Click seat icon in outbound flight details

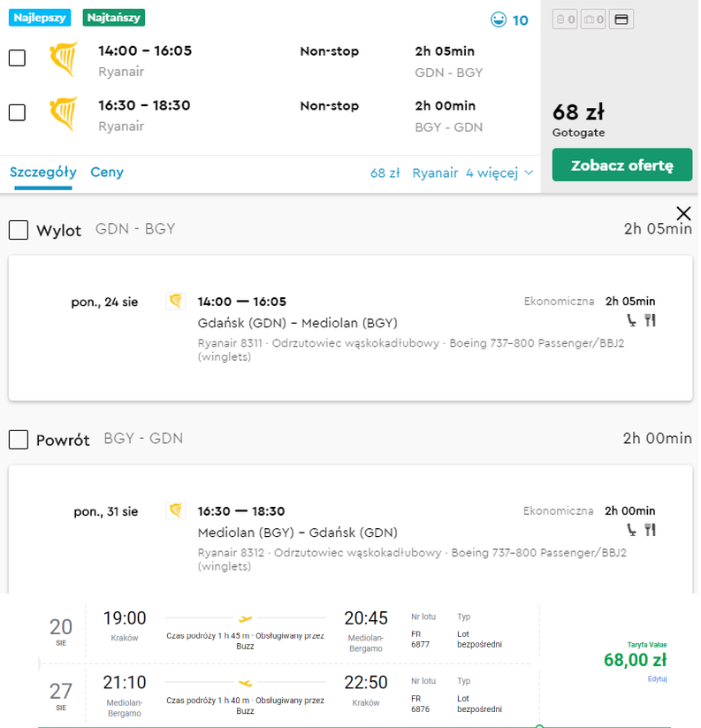[631, 320]
